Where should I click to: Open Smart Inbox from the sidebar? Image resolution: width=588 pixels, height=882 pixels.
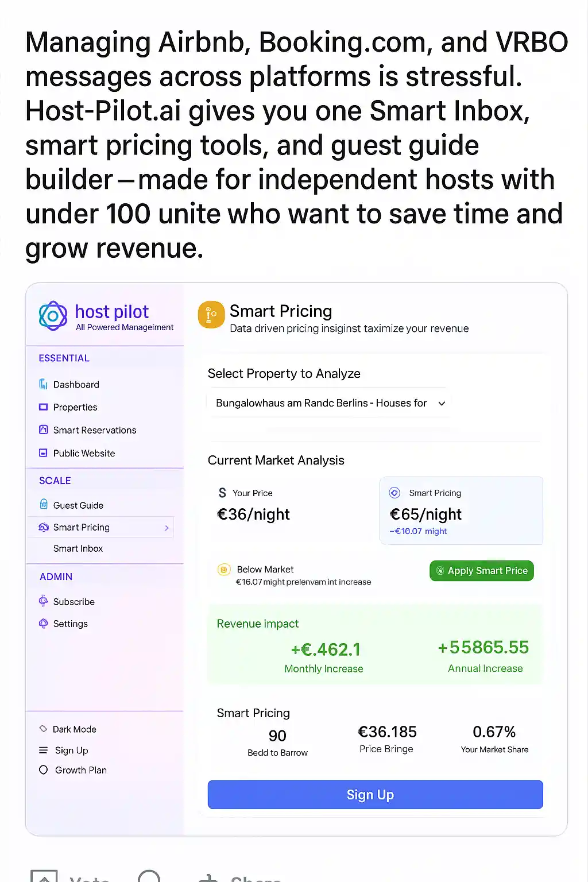click(x=78, y=548)
